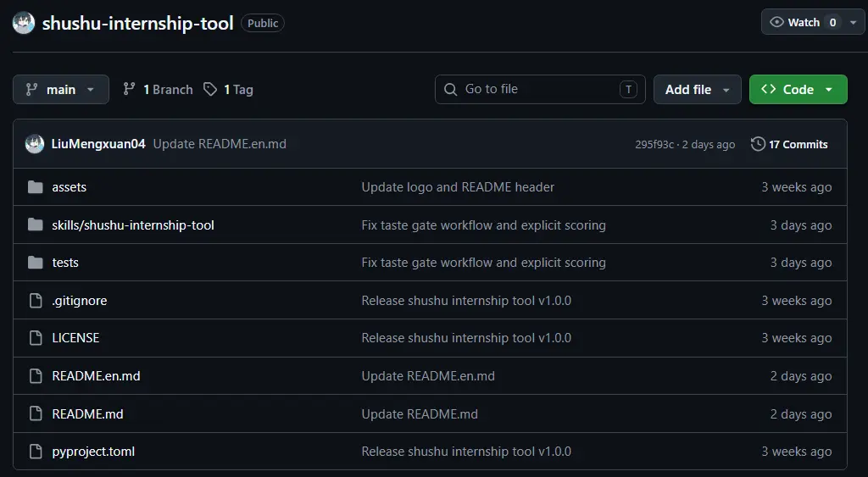Image resolution: width=868 pixels, height=477 pixels.
Task: Open the tests folder
Action: [x=65, y=263]
